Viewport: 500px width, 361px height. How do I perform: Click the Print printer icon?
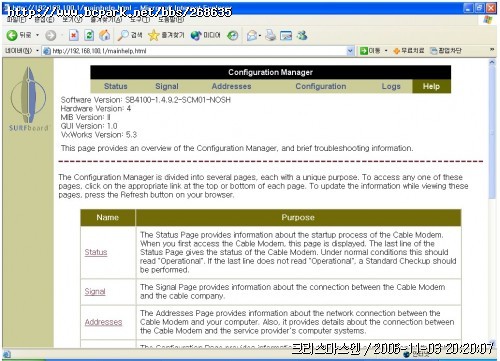point(271,35)
